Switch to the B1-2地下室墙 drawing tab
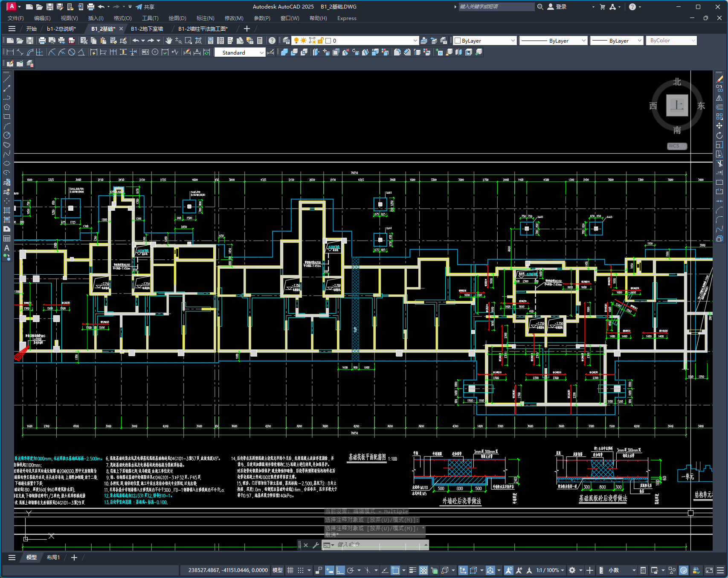The height and width of the screenshot is (578, 728). (147, 29)
